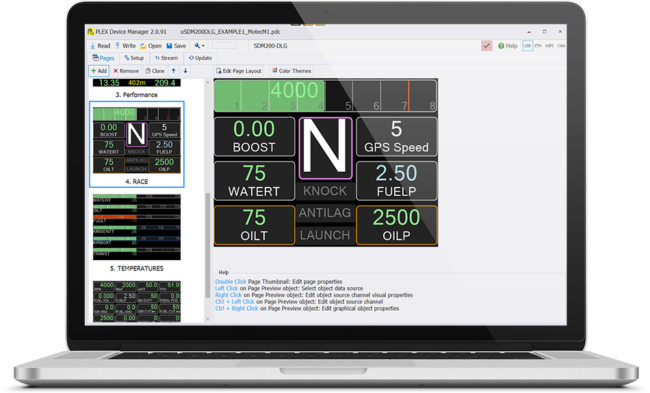The height and width of the screenshot is (393, 650).
Task: Toggle the ETH connection mode
Action: (x=538, y=46)
